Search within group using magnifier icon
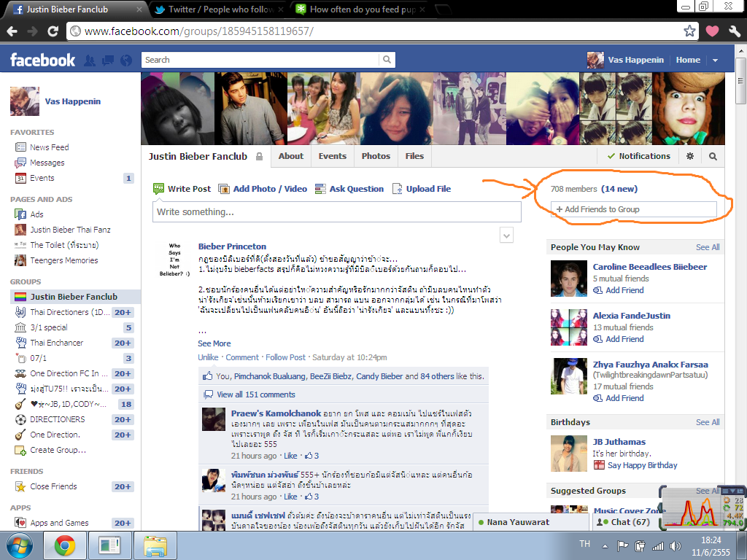This screenshot has height=560, width=747. tap(713, 156)
